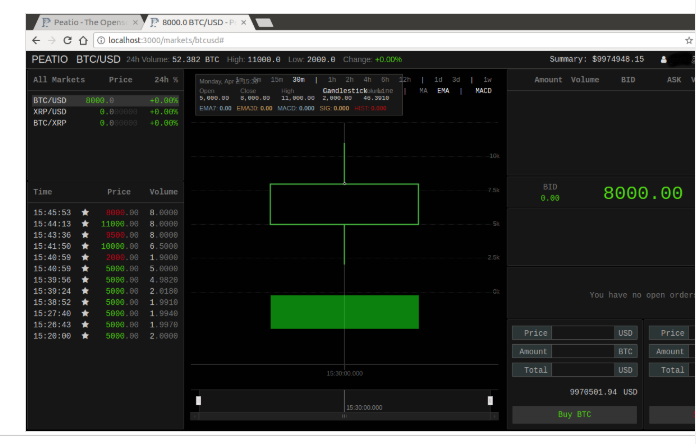Bookmark this page with the star icon

(x=689, y=40)
